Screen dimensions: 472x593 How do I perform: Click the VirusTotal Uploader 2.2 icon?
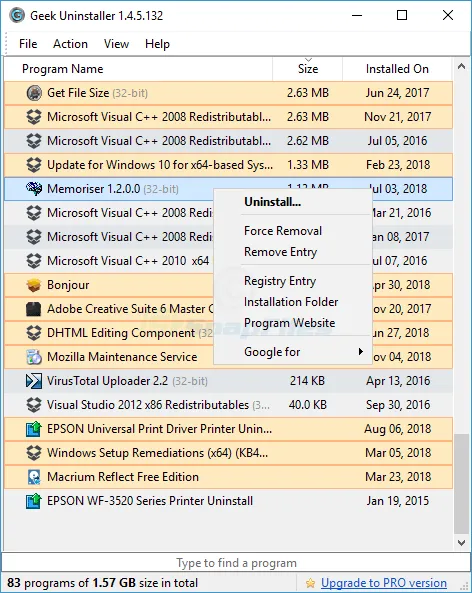34,381
